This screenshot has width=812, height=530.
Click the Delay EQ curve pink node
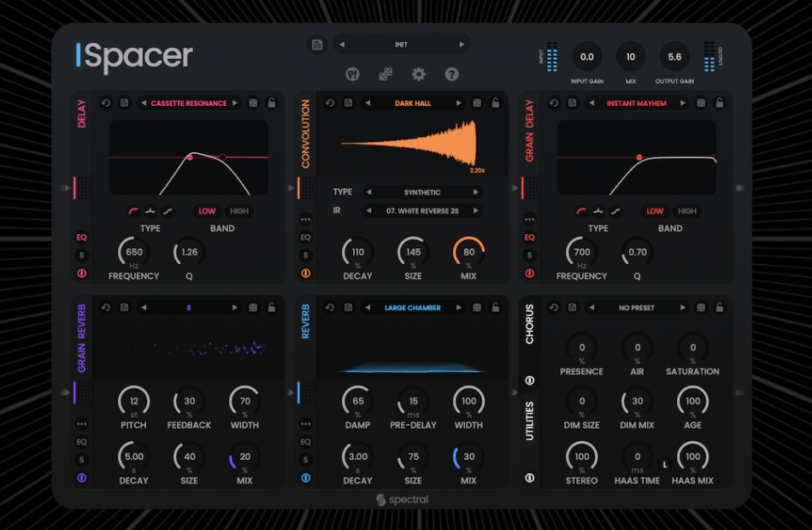click(190, 157)
